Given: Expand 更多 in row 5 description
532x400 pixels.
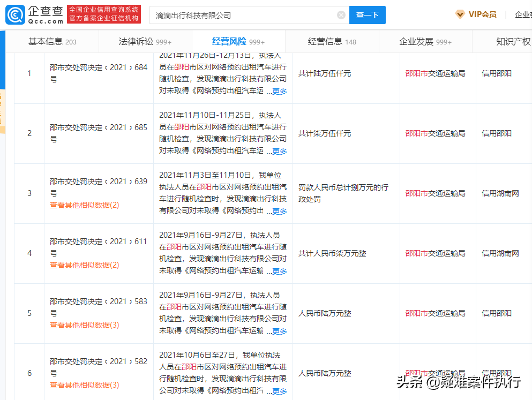Looking at the screenshot, I should (280, 331).
